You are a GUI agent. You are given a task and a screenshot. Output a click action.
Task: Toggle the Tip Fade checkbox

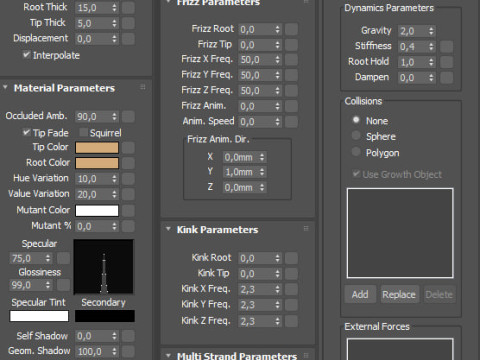click(x=26, y=132)
